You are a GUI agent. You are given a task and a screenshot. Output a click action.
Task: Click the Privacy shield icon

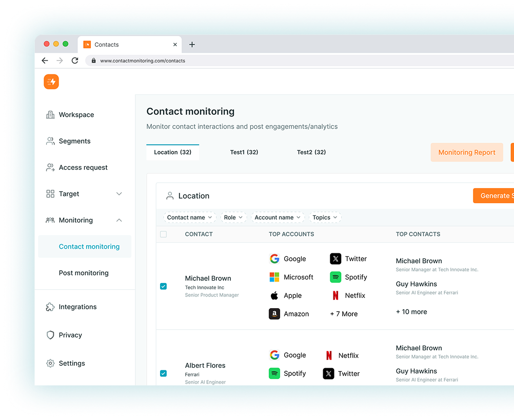pos(50,335)
